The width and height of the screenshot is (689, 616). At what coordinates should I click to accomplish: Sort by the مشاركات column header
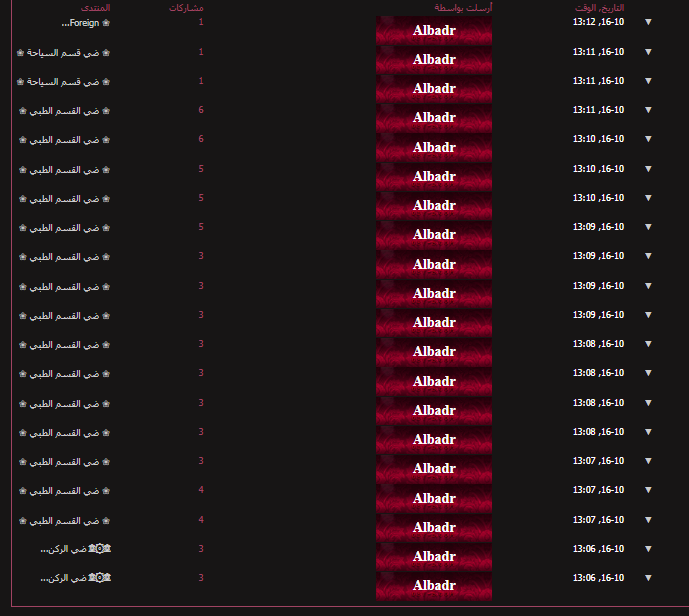pos(188,8)
